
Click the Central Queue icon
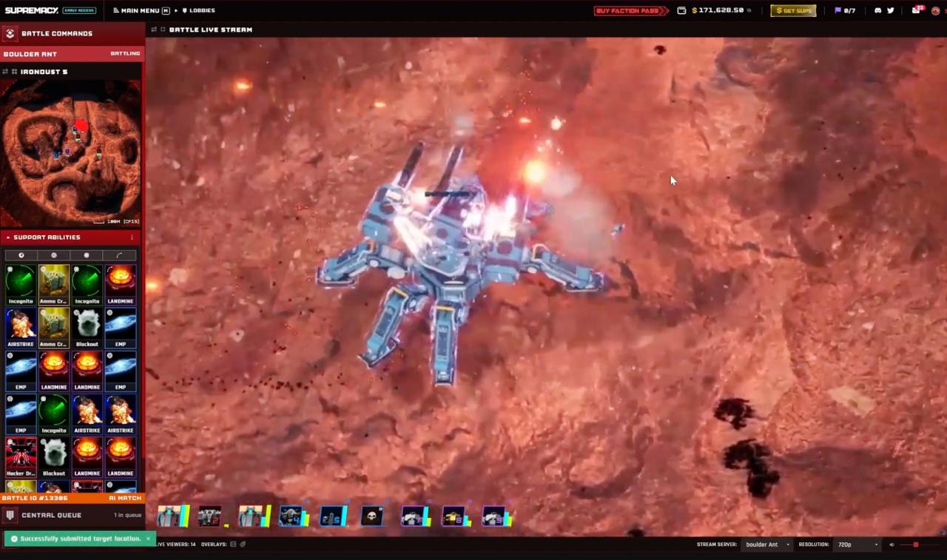10,515
